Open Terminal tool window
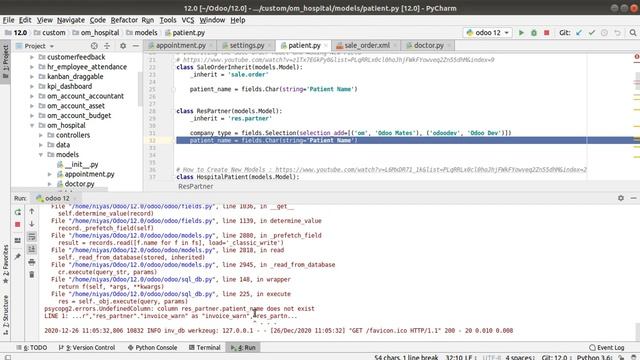The width and height of the screenshot is (640, 360). tap(205, 348)
